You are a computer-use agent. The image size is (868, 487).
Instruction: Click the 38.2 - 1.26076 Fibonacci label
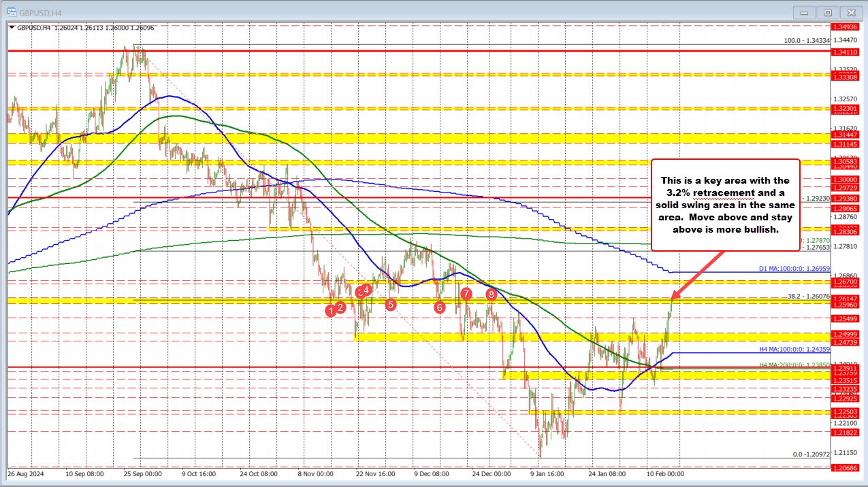pyautogui.click(x=809, y=297)
